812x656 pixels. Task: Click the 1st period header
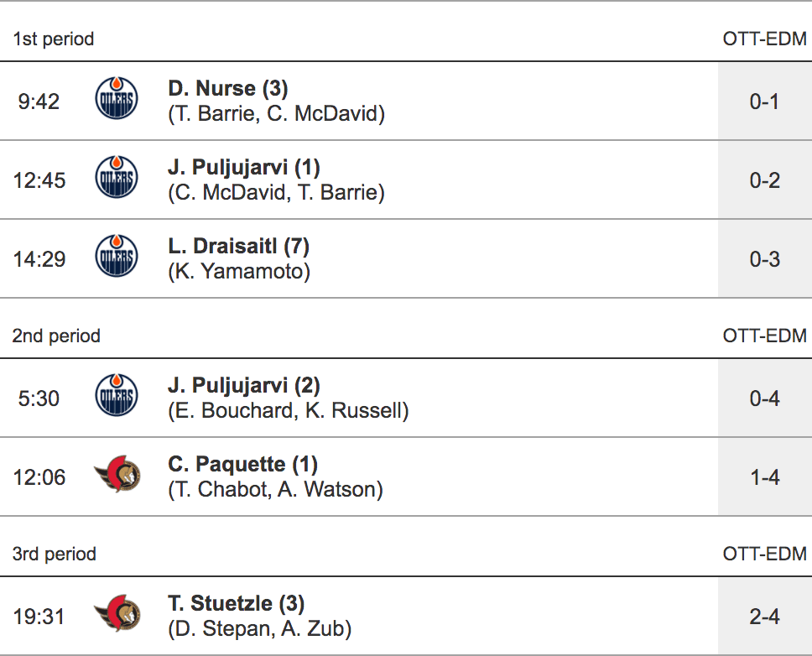tap(54, 39)
